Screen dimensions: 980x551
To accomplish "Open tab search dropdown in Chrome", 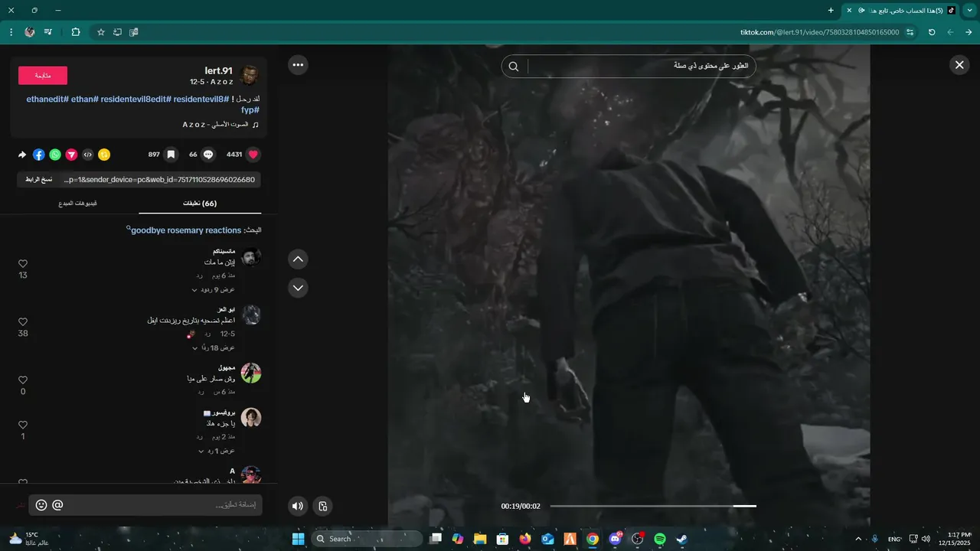I will tap(969, 11).
